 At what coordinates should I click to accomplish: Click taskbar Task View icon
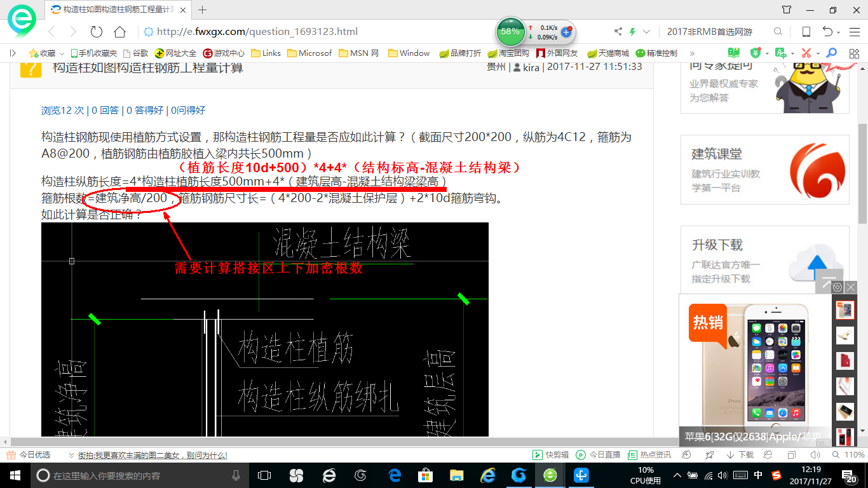(x=264, y=475)
